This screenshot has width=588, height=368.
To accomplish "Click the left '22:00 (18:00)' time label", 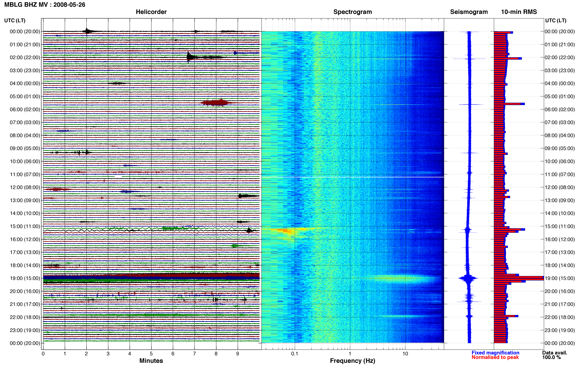I will (x=25, y=317).
